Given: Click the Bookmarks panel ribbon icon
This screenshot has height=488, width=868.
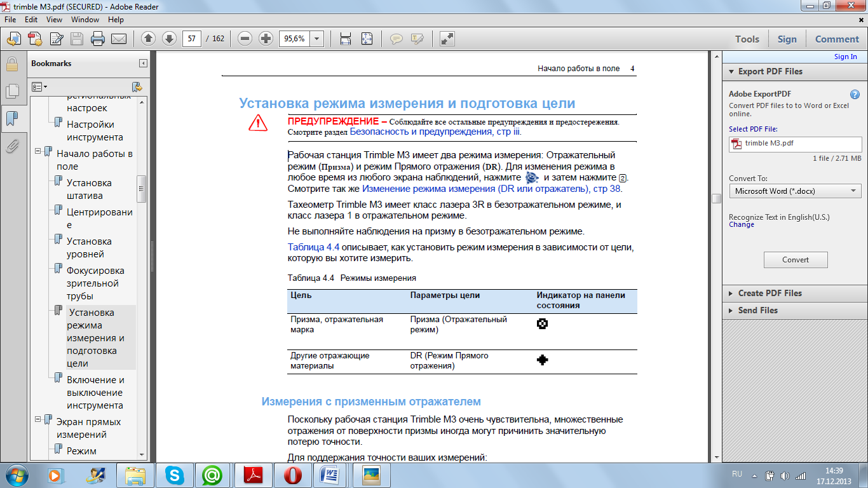Looking at the screenshot, I should coord(11,118).
